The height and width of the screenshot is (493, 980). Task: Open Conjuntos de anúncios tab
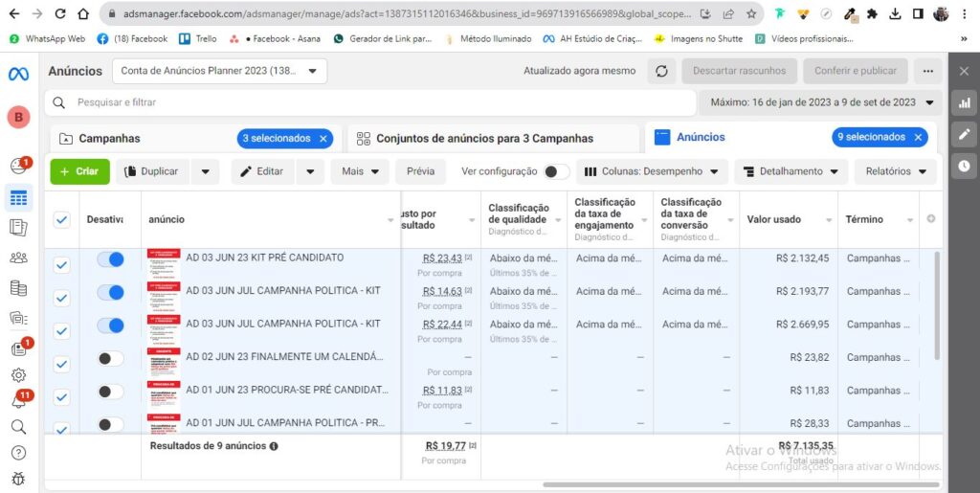tap(484, 138)
